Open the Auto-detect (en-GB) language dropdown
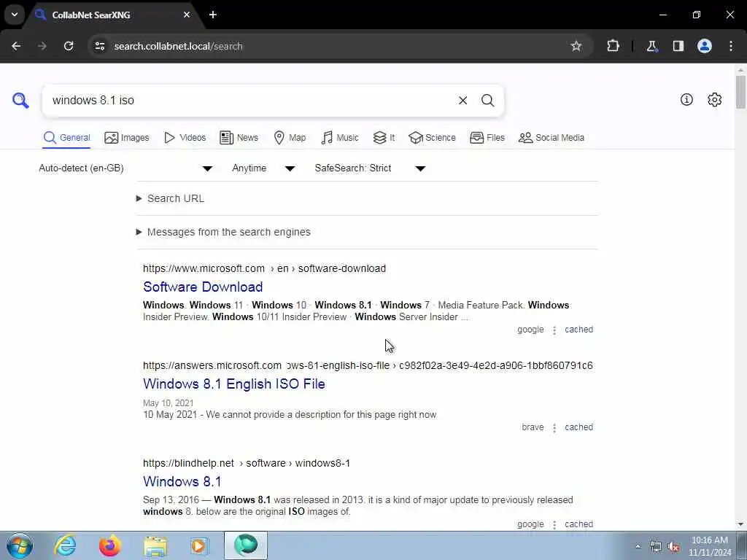The width and height of the screenshot is (747, 560). 125,168
